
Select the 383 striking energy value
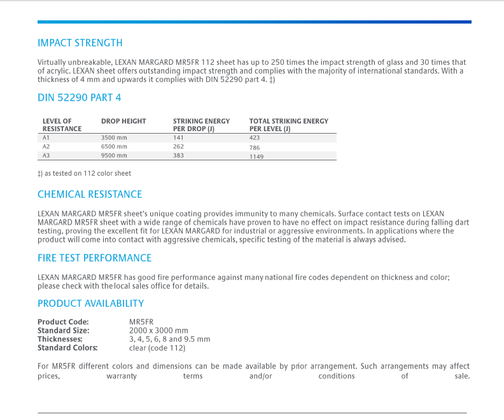(178, 155)
